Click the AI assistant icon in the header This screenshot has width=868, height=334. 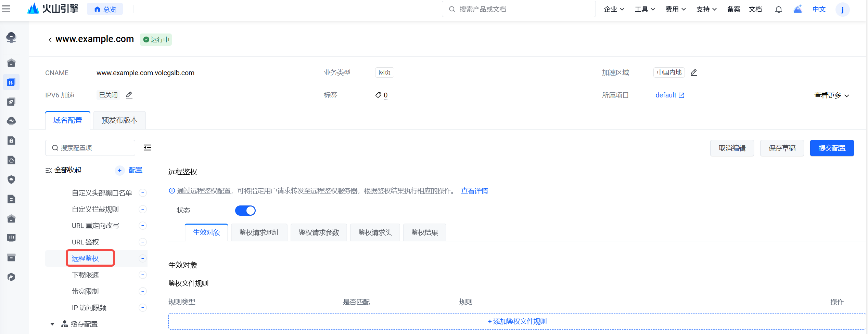(x=797, y=9)
